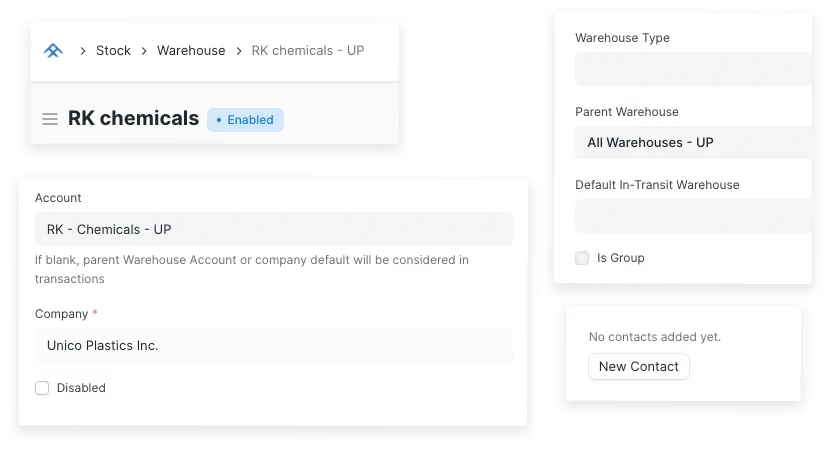Click the chevron before RK chemicals - UP

tap(239, 50)
